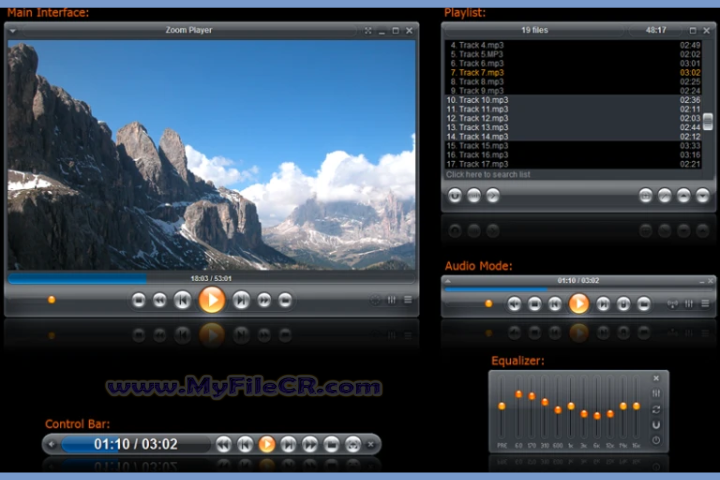Image resolution: width=720 pixels, height=480 pixels.
Task: Click the Audio Mode orange Play button
Action: [579, 304]
